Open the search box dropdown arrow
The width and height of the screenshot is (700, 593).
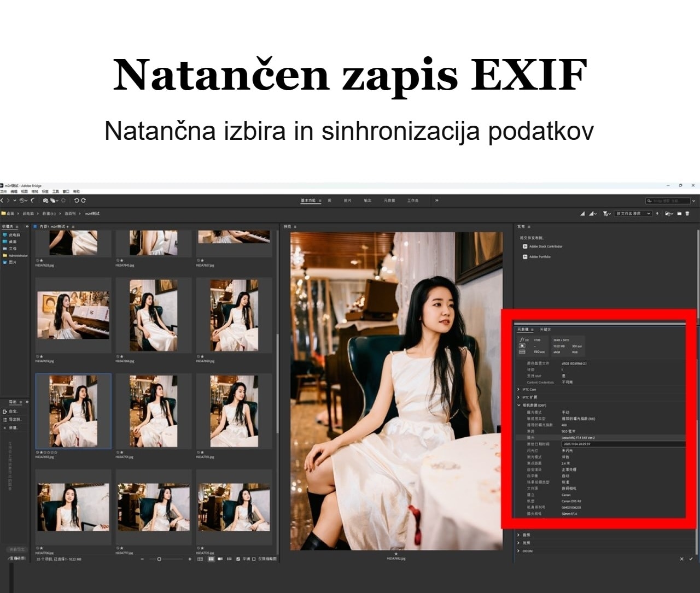[x=693, y=201]
